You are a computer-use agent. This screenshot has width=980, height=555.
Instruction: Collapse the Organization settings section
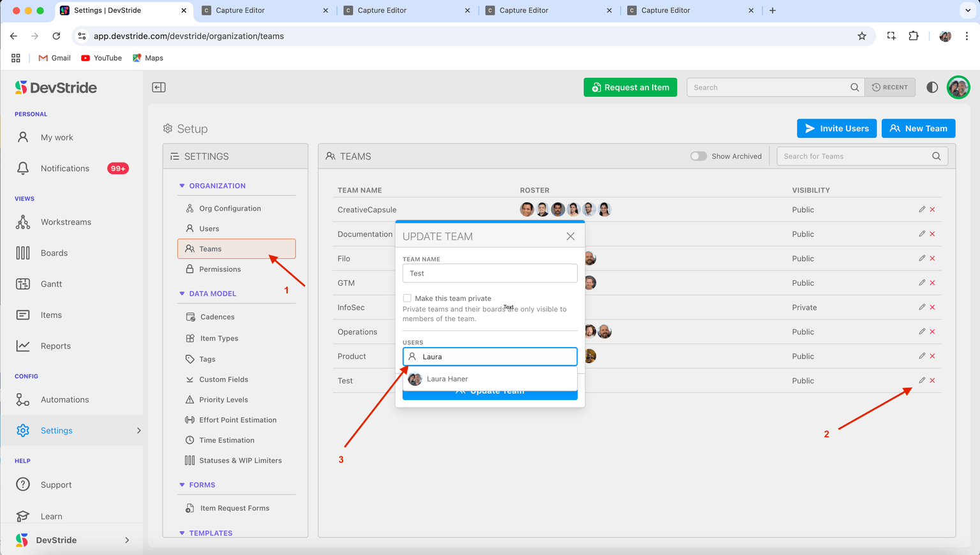coord(182,186)
